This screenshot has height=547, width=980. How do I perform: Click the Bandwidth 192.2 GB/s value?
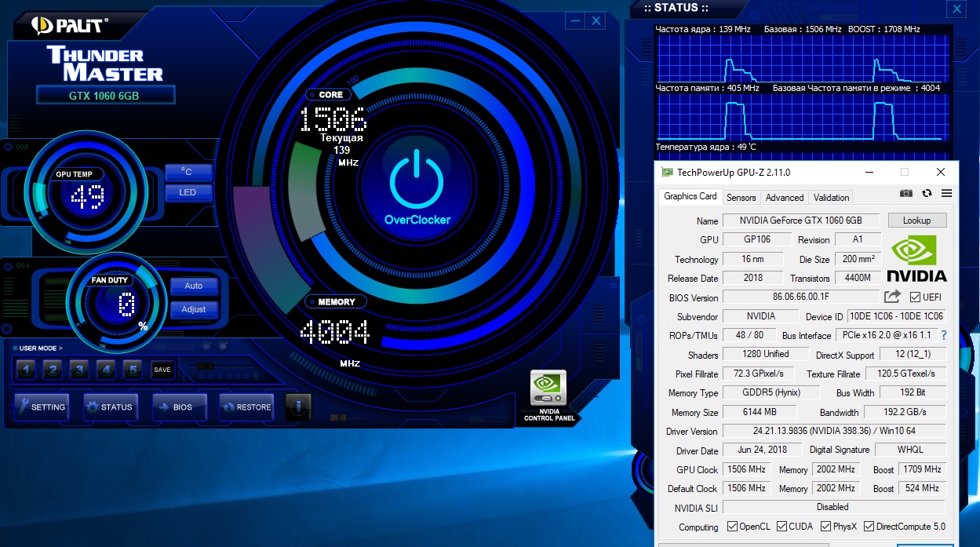904,412
